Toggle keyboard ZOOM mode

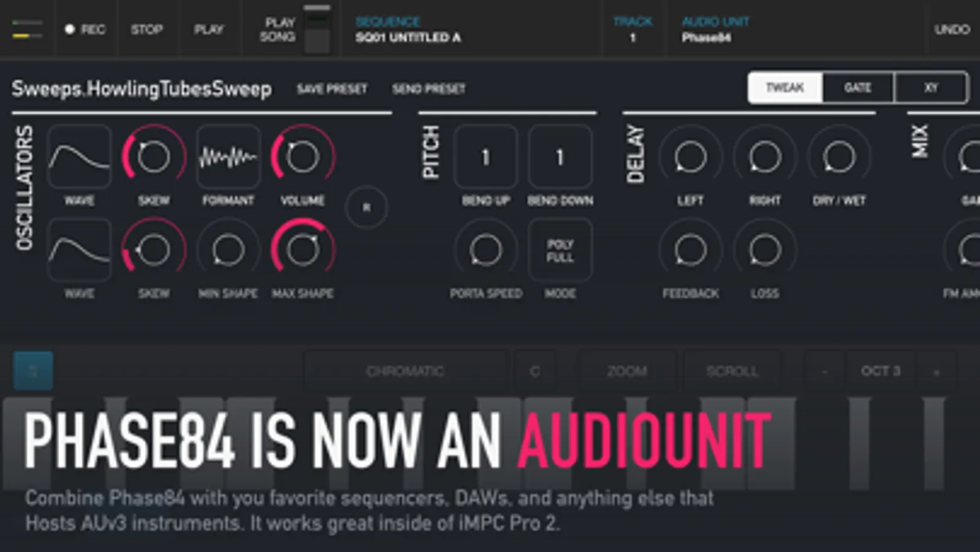coord(627,371)
